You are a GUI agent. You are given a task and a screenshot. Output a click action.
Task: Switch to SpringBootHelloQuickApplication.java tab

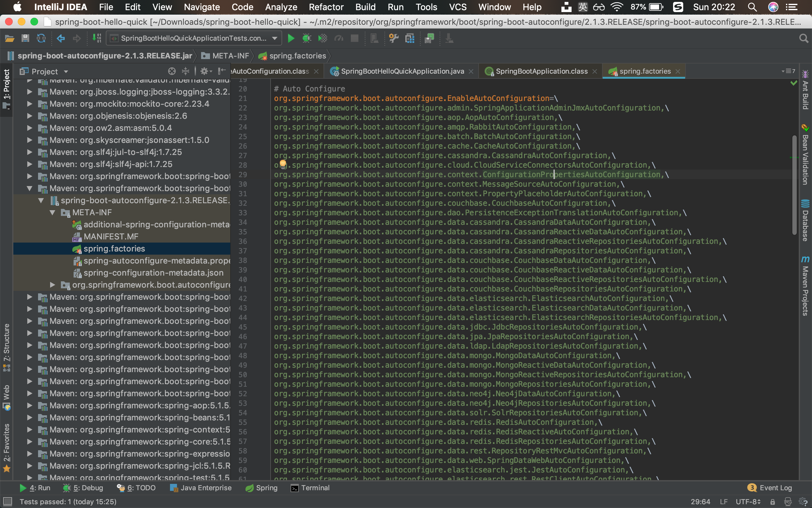tap(402, 71)
